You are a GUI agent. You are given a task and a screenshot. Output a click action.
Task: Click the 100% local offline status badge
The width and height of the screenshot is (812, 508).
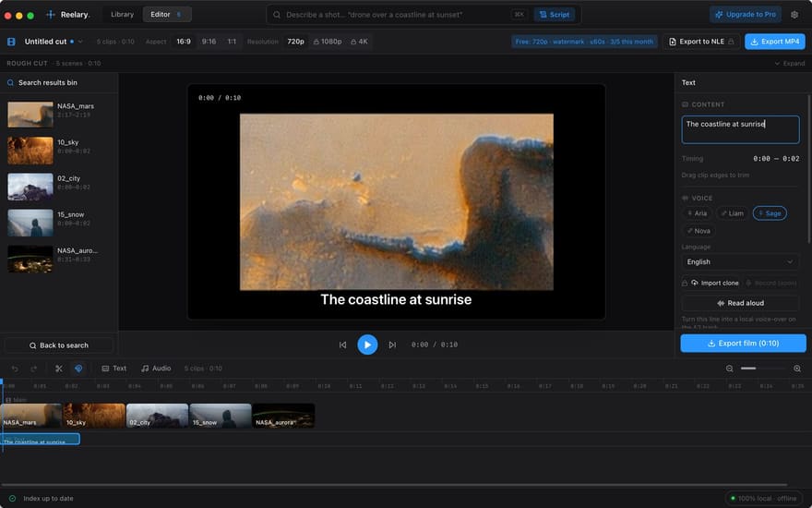pos(764,498)
